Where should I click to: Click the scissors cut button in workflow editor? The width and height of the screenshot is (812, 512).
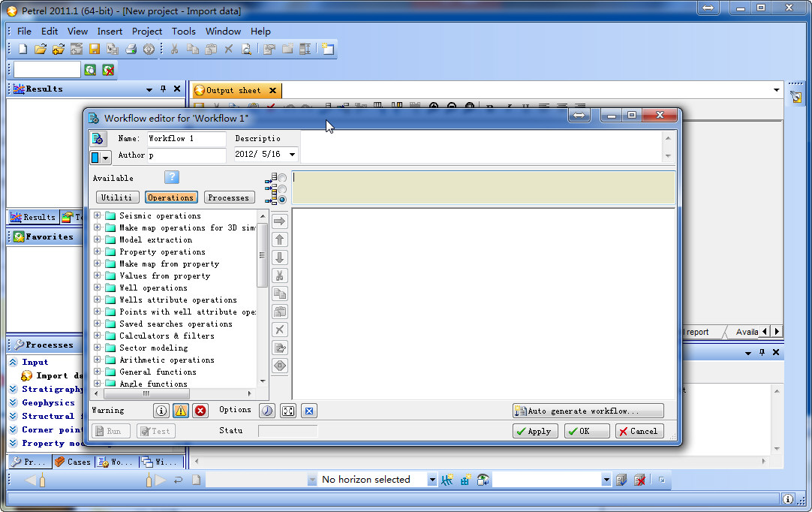point(280,276)
